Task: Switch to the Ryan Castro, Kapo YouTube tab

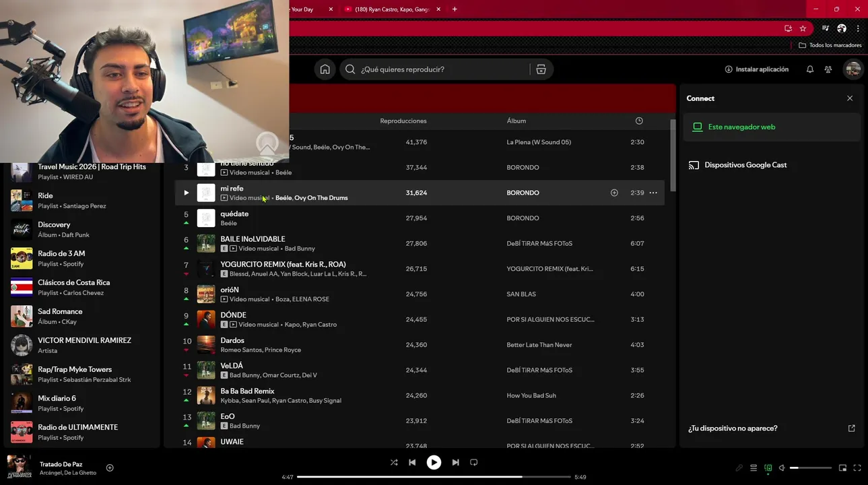Action: click(x=392, y=9)
